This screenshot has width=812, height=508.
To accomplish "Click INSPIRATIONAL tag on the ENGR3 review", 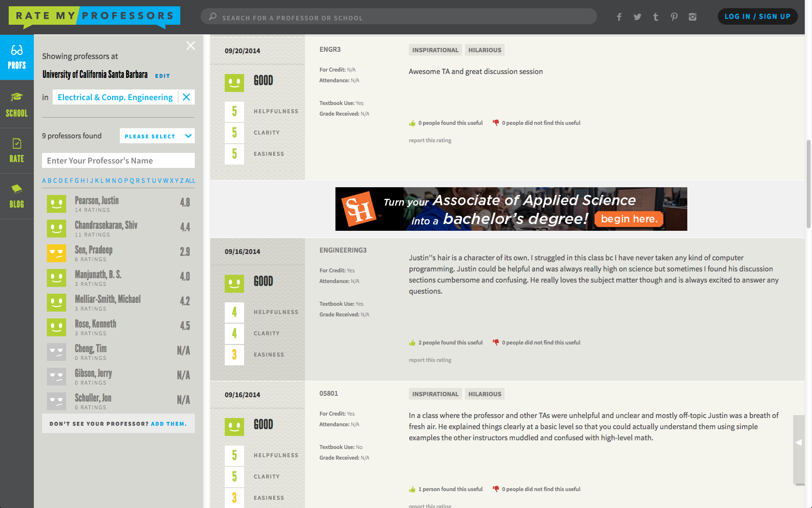I will coord(435,50).
